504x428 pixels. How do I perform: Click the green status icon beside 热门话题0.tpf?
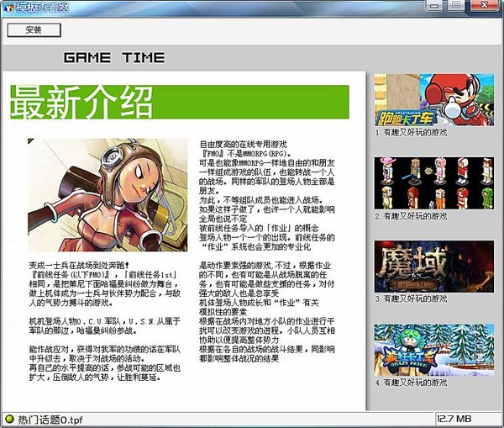pos(10,419)
